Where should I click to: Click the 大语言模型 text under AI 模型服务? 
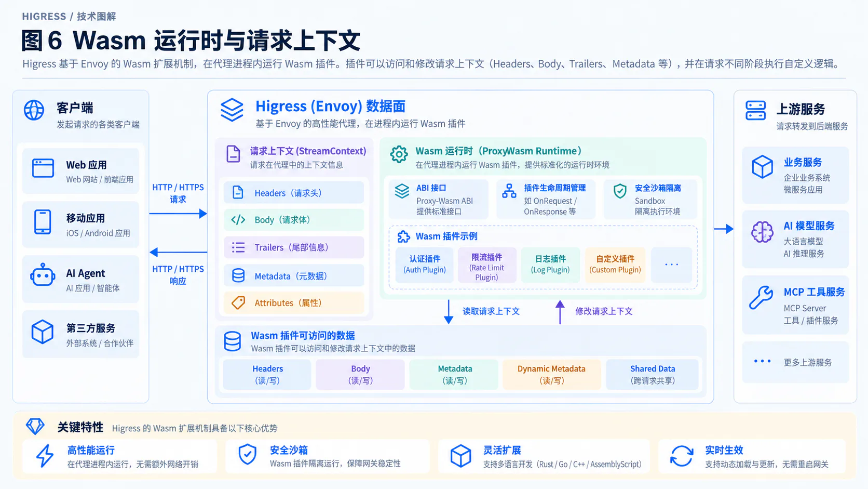[803, 242]
